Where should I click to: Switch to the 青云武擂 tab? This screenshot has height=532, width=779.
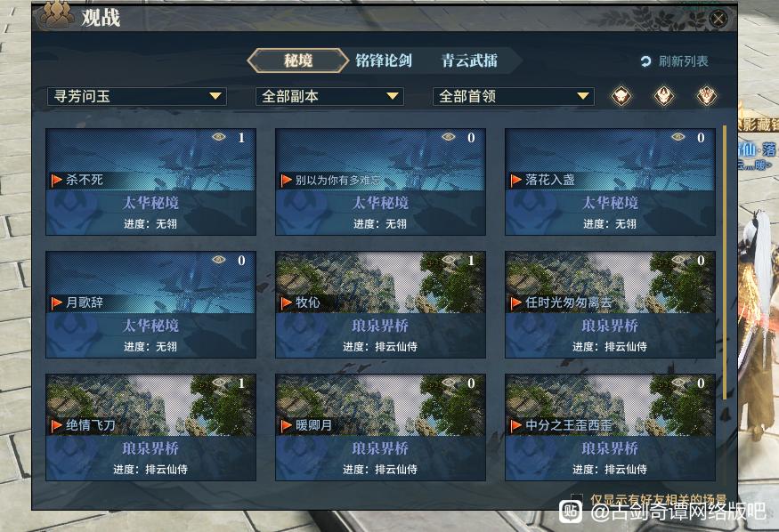pos(470,61)
